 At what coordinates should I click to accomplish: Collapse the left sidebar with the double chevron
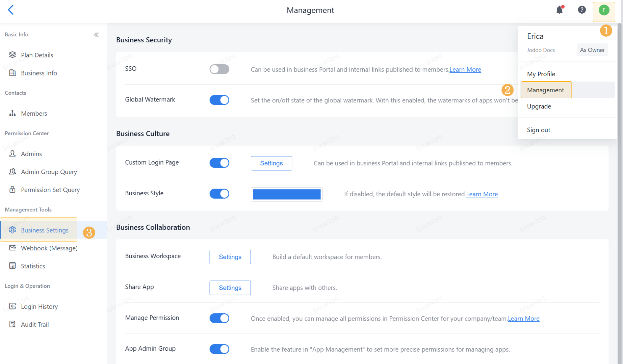click(x=96, y=35)
